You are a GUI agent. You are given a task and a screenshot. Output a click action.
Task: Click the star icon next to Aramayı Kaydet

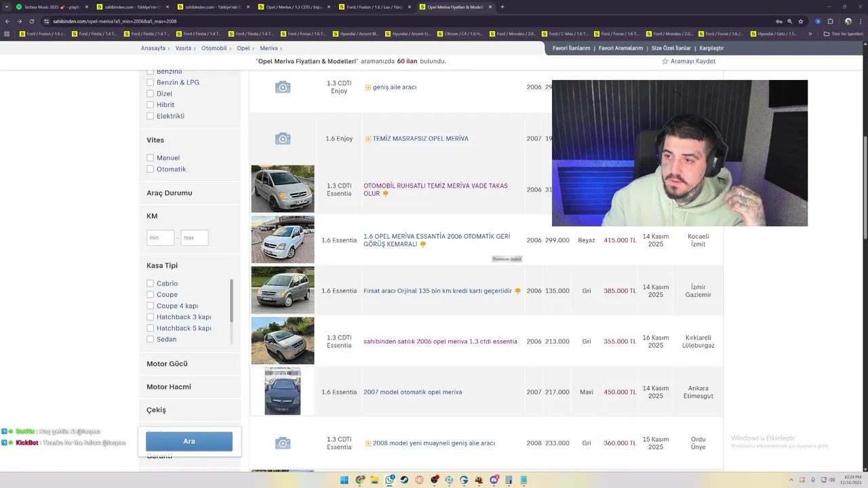(665, 61)
